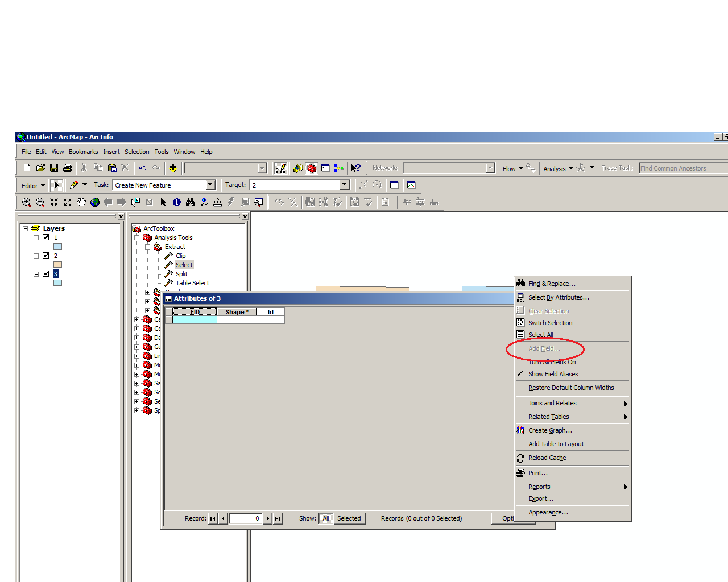
Task: Open the Selection menu in menu bar
Action: click(136, 152)
